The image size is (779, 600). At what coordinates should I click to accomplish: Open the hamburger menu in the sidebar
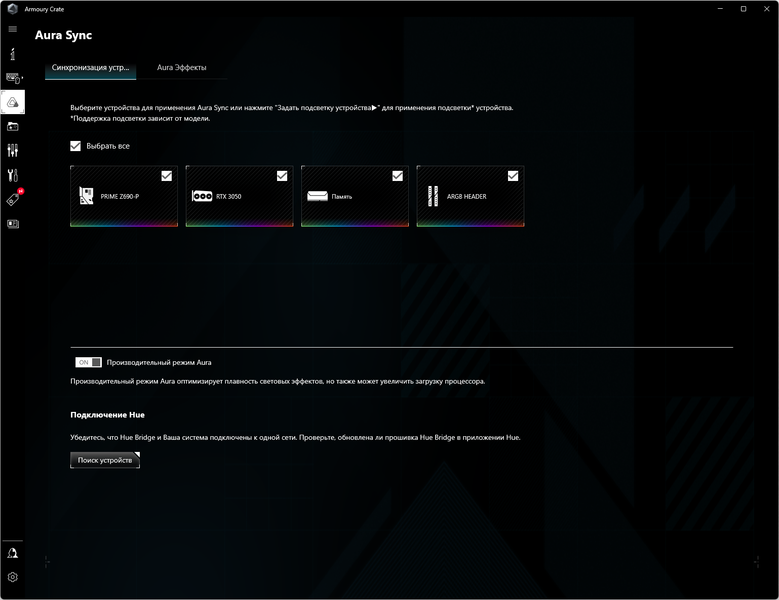(x=12, y=29)
